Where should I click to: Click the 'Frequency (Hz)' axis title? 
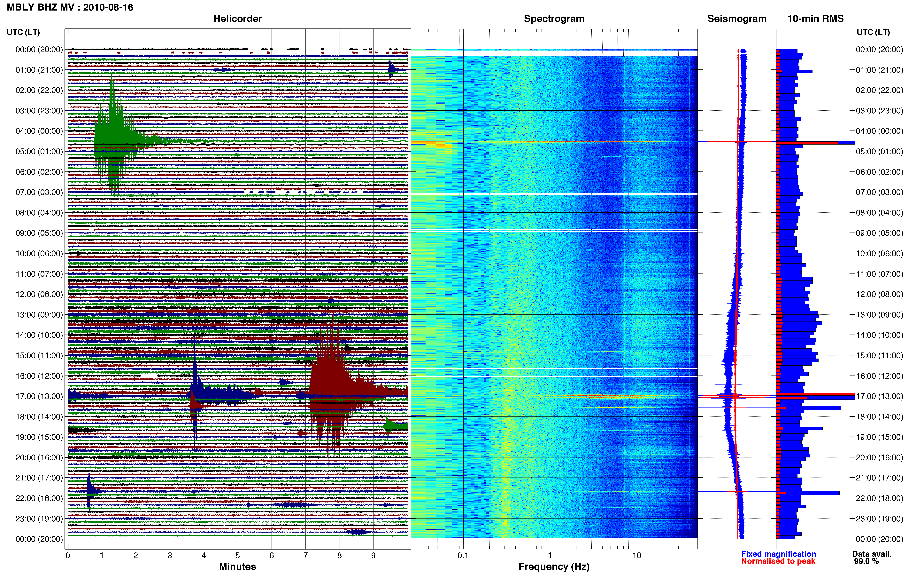coord(554,566)
